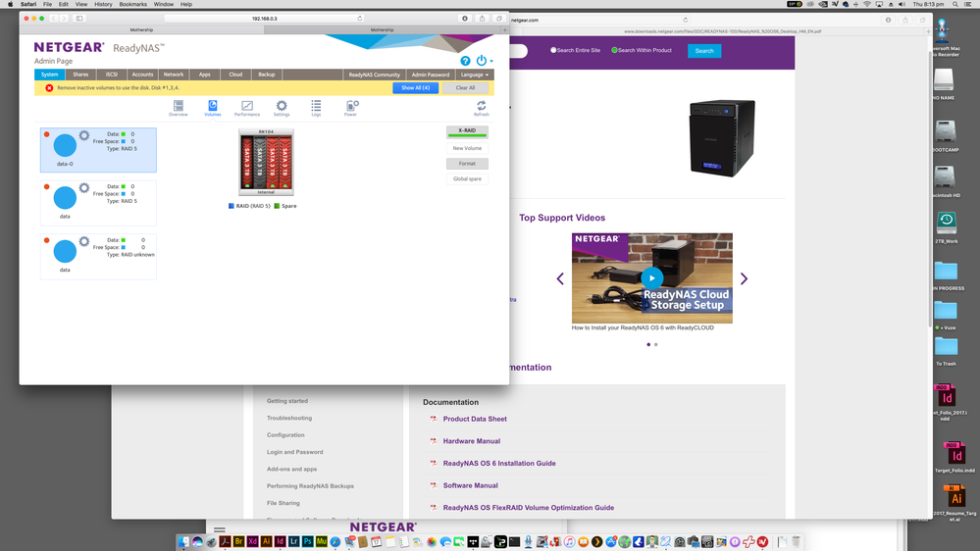Toggle the X-RAID button

pos(467,131)
